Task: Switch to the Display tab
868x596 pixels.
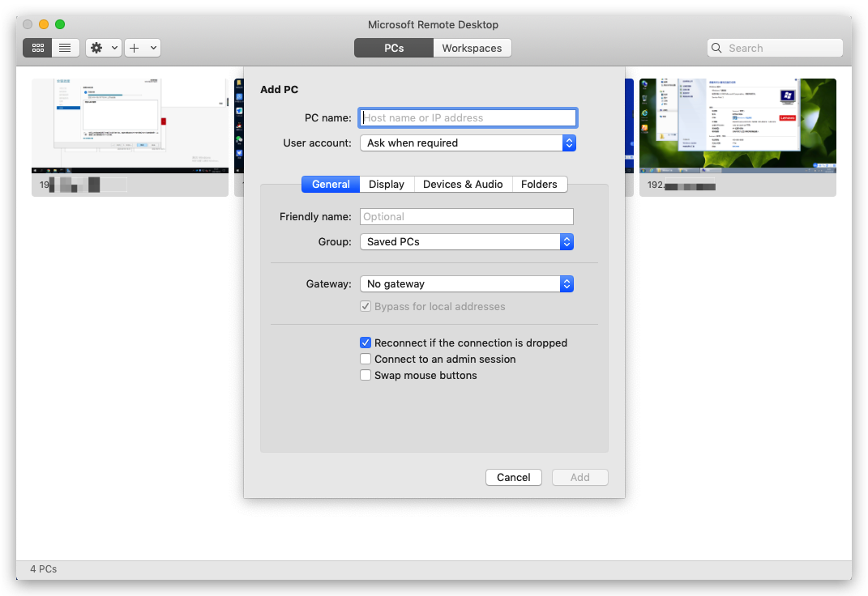Action: coord(387,184)
